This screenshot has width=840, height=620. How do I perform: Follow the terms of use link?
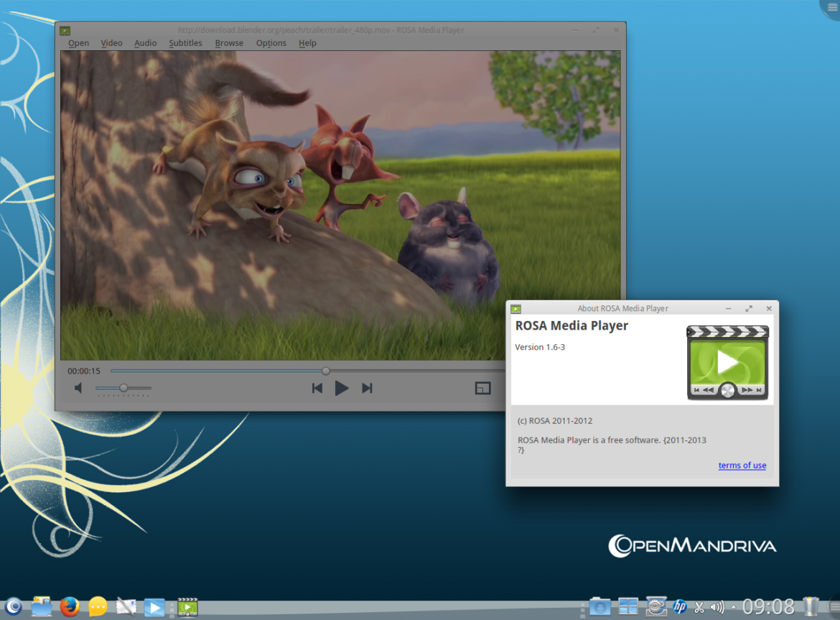(x=742, y=466)
